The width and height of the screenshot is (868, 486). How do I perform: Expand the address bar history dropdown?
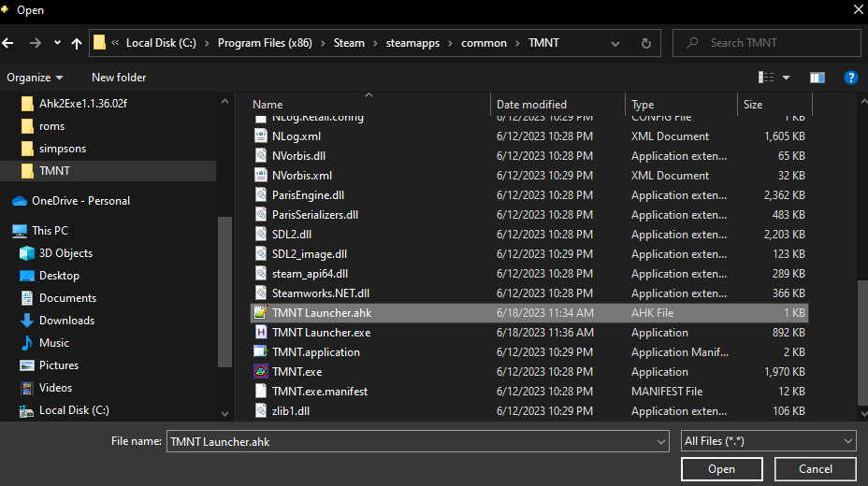click(615, 43)
